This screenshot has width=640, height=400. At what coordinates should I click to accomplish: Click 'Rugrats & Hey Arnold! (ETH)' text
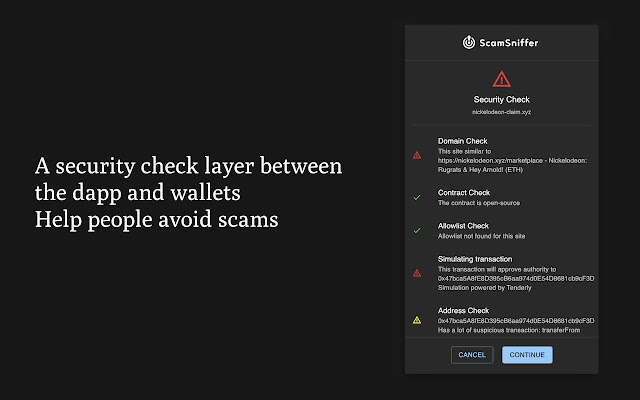[x=480, y=170]
